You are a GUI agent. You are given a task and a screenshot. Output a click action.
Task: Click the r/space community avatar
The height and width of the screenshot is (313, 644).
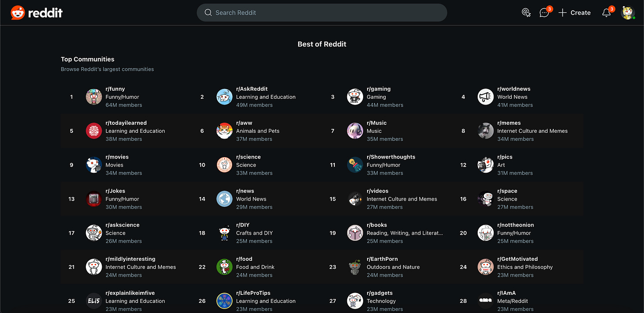(486, 199)
